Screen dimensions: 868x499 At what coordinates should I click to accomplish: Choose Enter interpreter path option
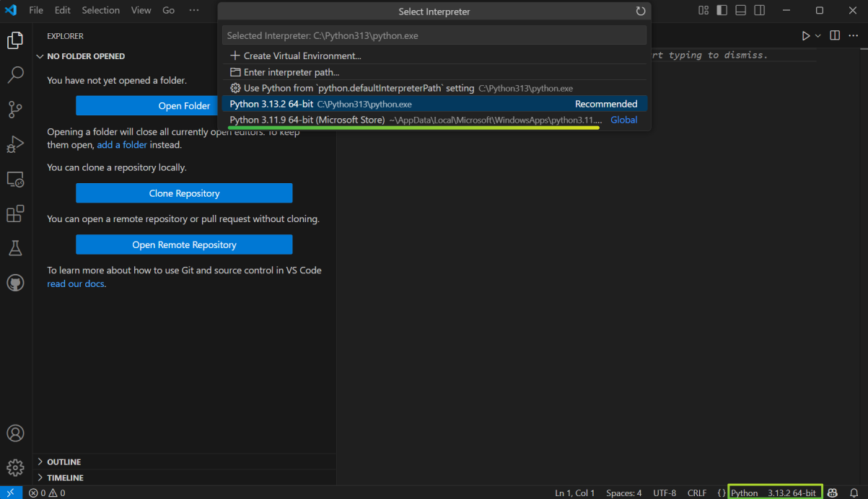(x=434, y=72)
